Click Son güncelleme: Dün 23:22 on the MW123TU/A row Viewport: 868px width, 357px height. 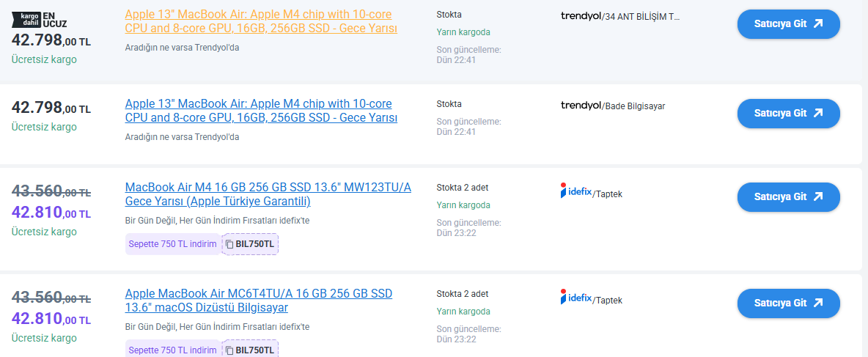469,227
